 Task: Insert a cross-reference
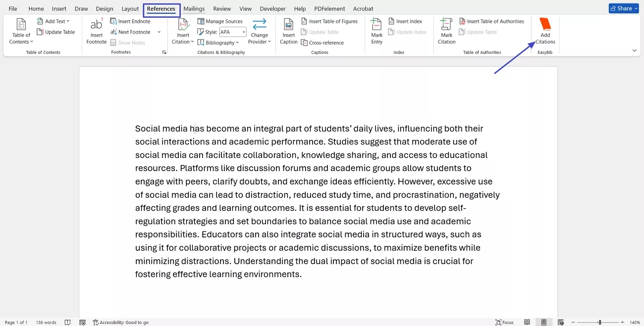point(322,42)
